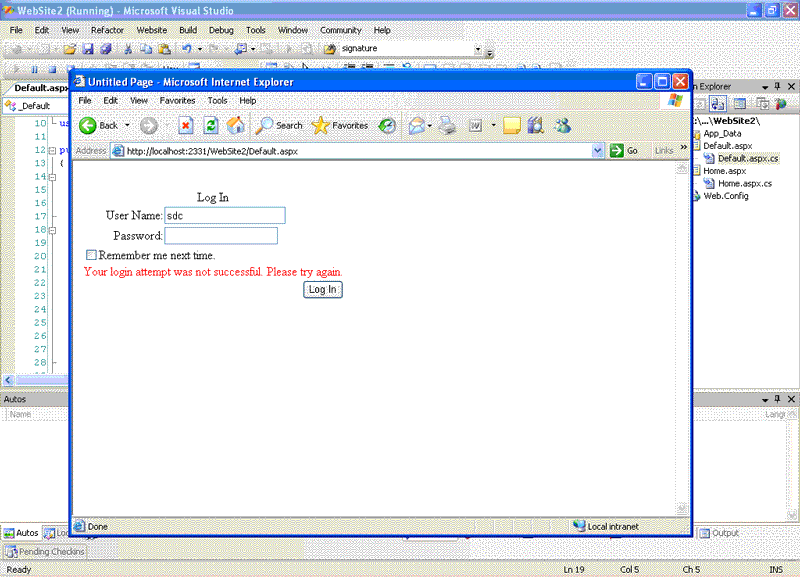Copy icon in Visual Studio toolbar
This screenshot has width=800, height=577.
(x=146, y=49)
